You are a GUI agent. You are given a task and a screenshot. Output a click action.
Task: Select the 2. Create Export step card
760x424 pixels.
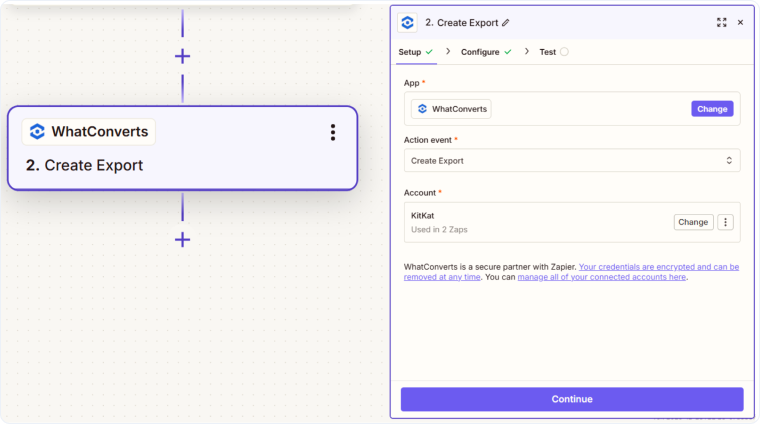click(182, 148)
